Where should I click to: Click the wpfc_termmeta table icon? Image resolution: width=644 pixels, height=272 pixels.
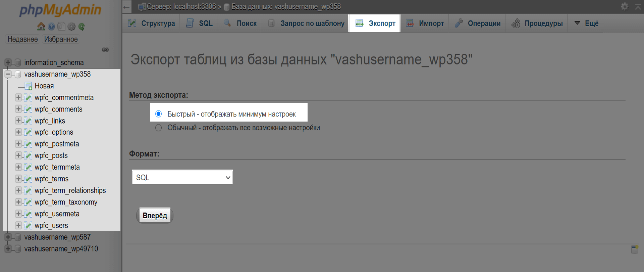coord(29,167)
